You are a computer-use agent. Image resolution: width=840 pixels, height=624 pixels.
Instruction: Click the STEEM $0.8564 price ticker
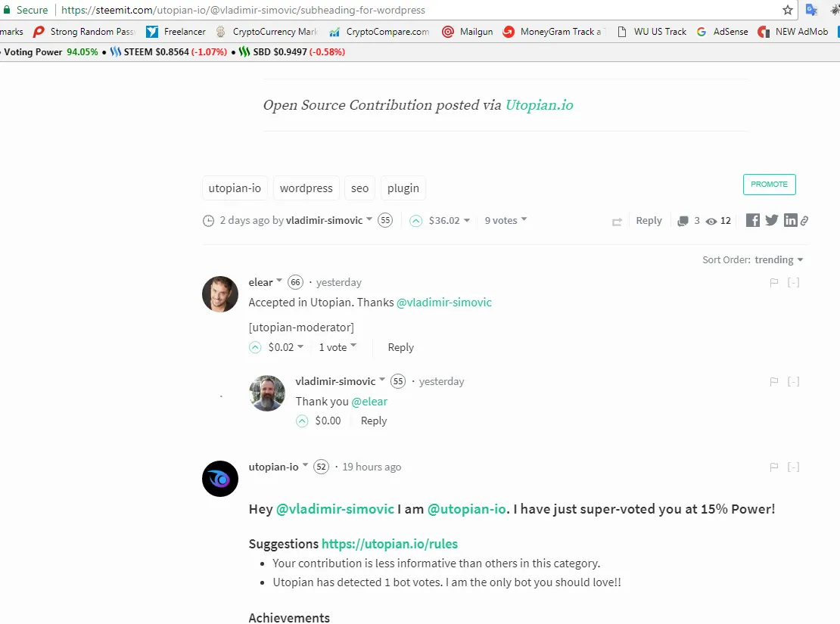click(x=168, y=52)
